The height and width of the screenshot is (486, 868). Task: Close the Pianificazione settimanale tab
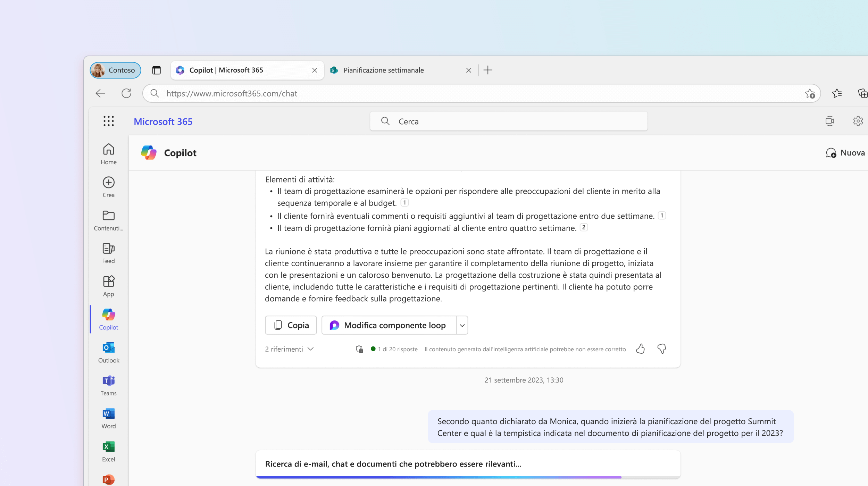pos(468,70)
